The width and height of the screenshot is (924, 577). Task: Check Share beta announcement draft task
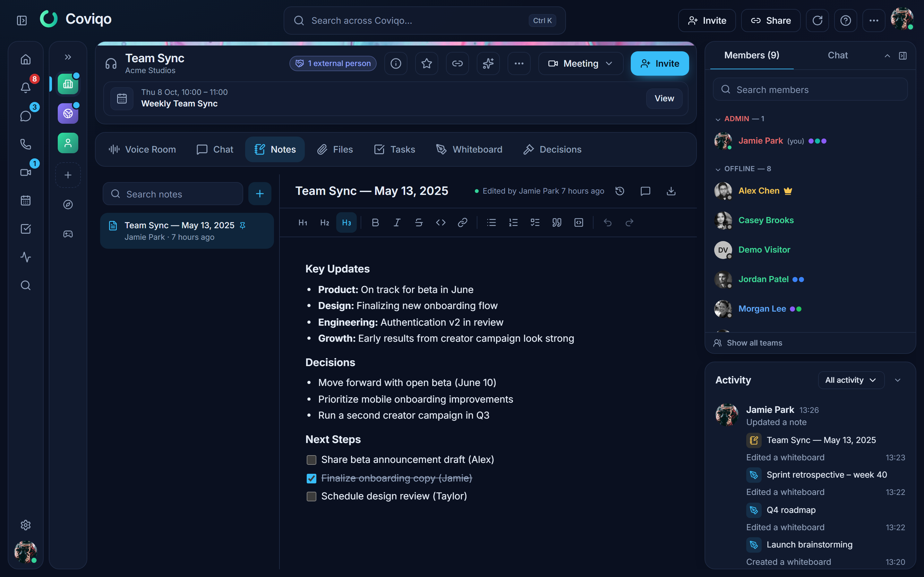coord(312,460)
